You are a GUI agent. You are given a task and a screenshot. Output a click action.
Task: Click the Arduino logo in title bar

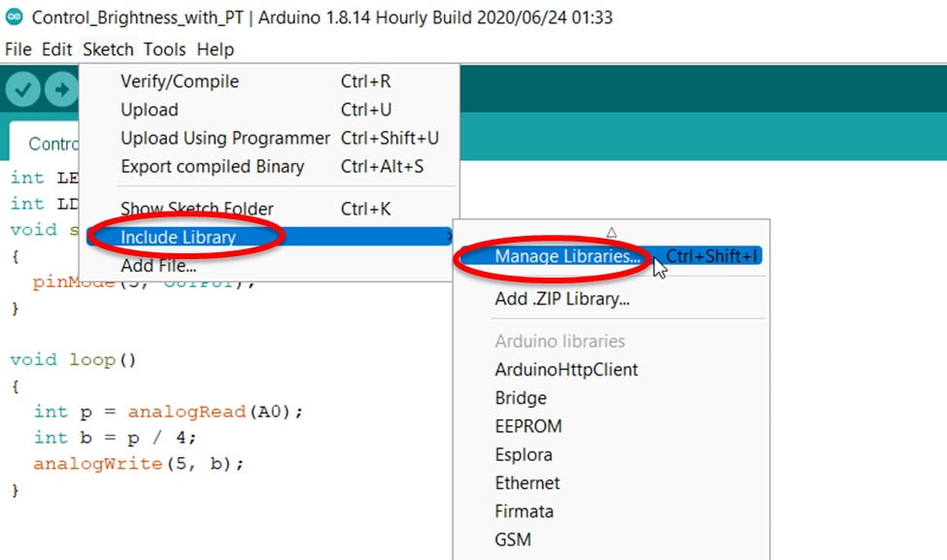[14, 16]
